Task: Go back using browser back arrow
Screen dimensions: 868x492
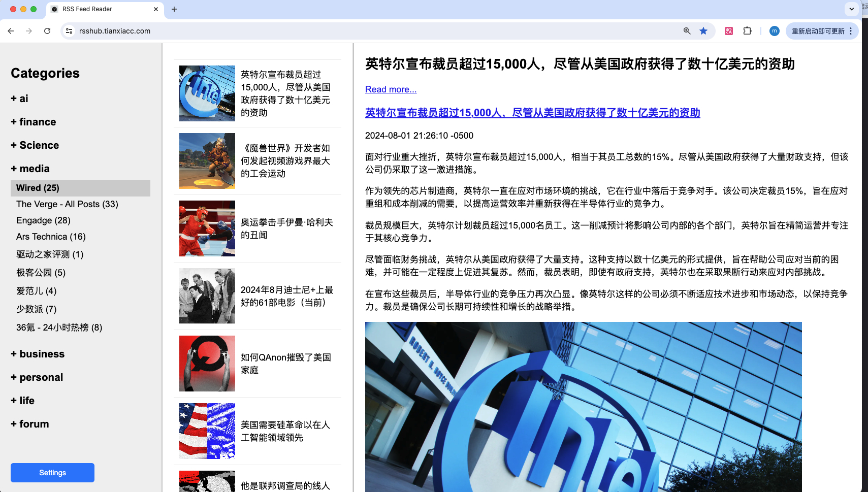Action: click(11, 31)
